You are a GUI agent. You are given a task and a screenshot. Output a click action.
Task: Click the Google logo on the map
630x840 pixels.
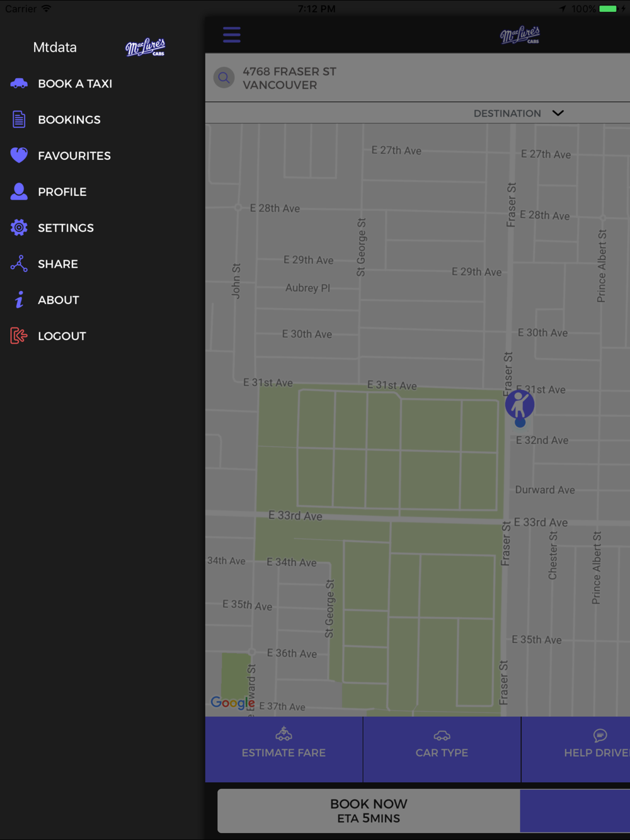(232, 703)
